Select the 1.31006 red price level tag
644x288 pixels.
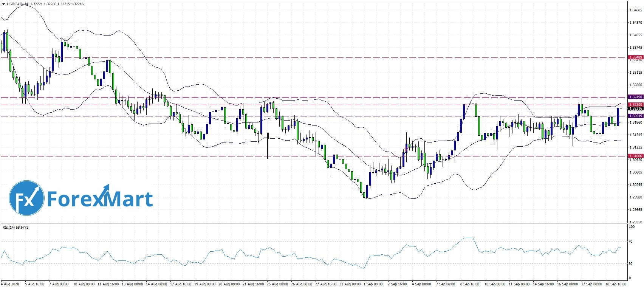coord(635,156)
